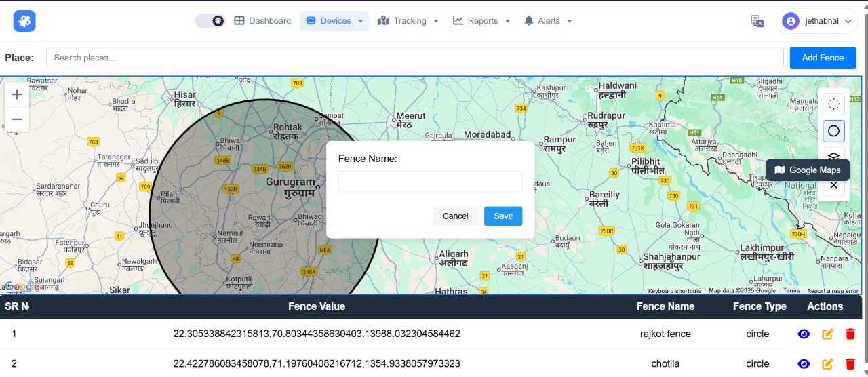This screenshot has width=868, height=377.
Task: Click the X clear-drawing tool on map
Action: [833, 185]
